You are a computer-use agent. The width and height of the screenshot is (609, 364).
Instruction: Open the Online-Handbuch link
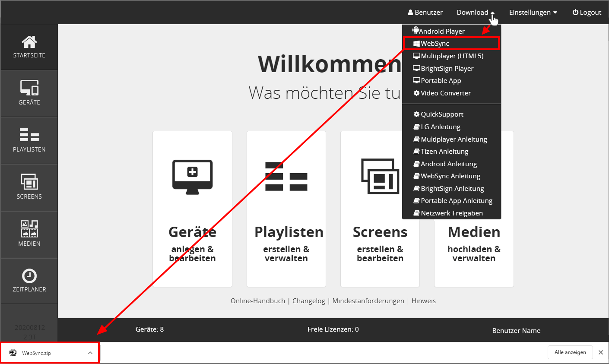click(x=257, y=301)
